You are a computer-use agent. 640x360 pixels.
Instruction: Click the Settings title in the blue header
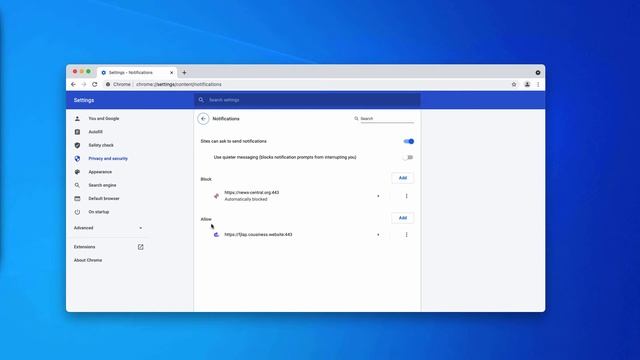84,100
